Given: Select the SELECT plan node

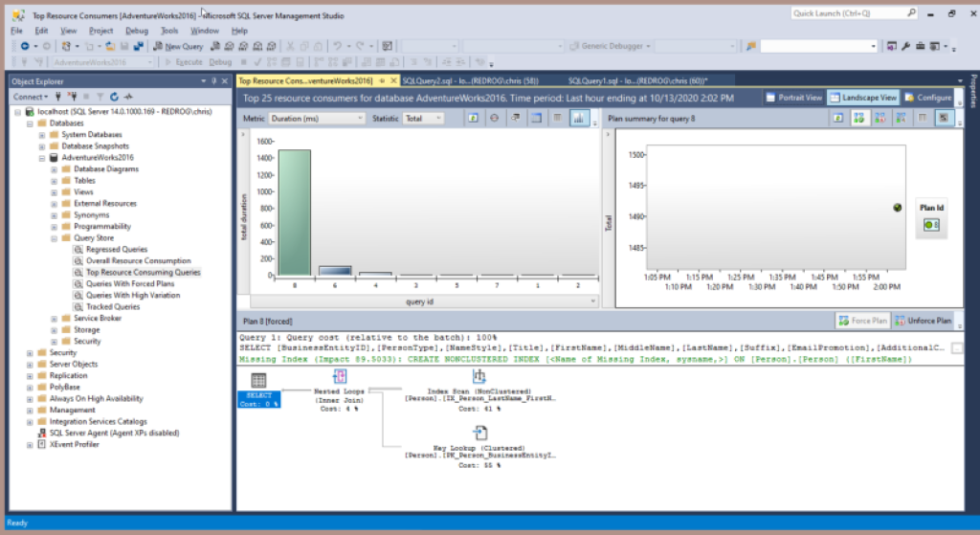Looking at the screenshot, I should point(258,390).
